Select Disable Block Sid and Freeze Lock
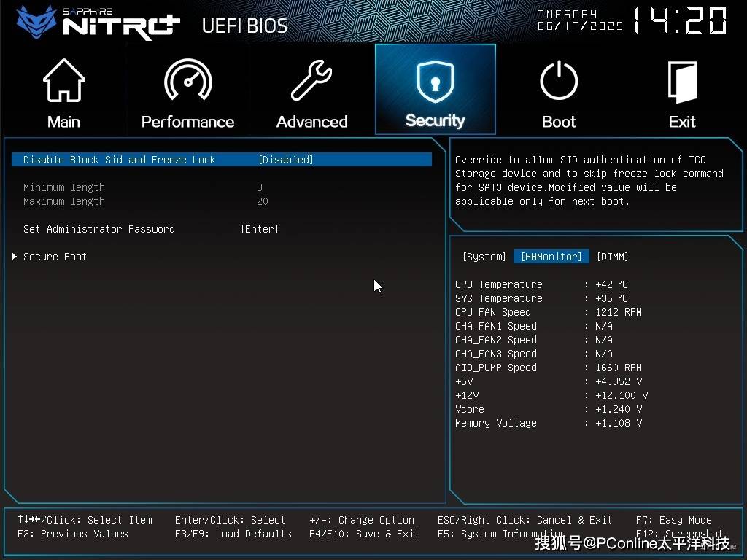The image size is (747, 560). [x=119, y=160]
